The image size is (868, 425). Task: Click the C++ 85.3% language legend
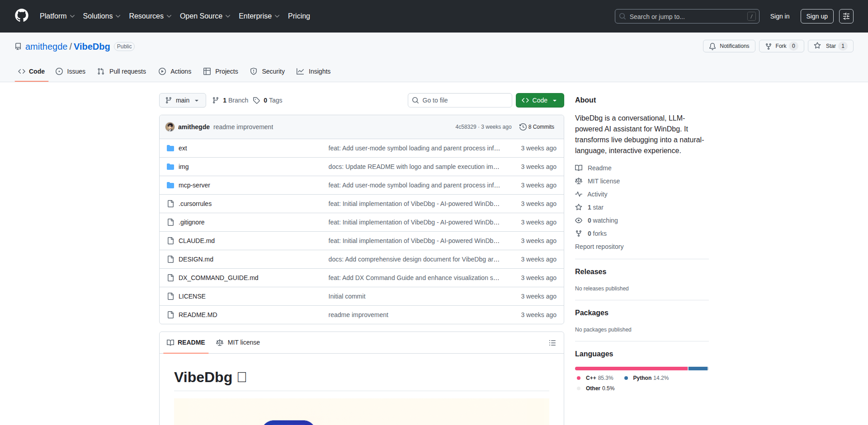click(x=595, y=378)
